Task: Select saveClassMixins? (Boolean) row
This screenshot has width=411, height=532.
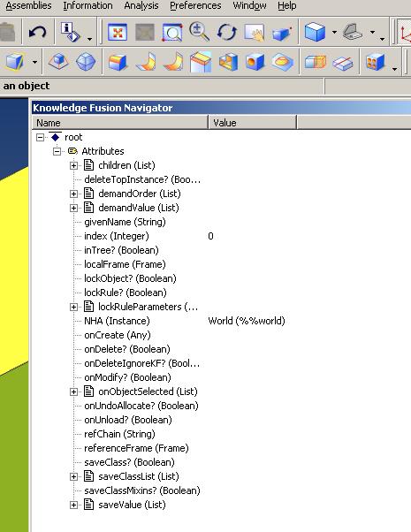Action: pos(142,490)
